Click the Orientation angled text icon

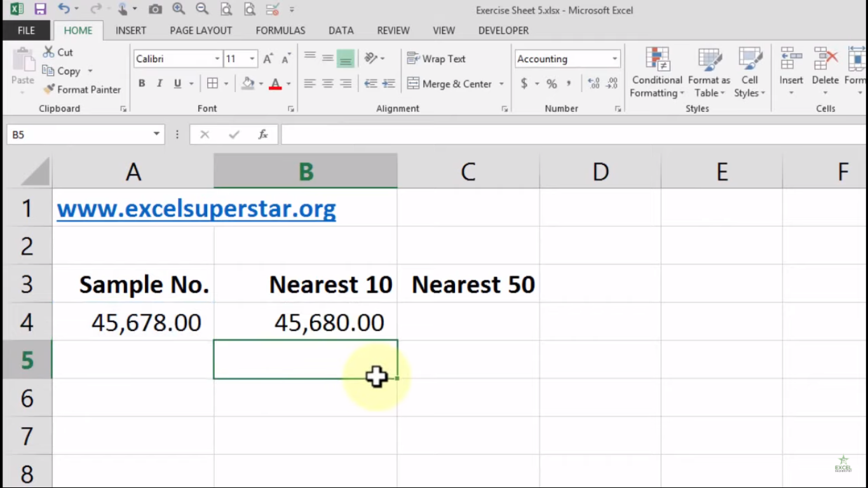tap(371, 58)
